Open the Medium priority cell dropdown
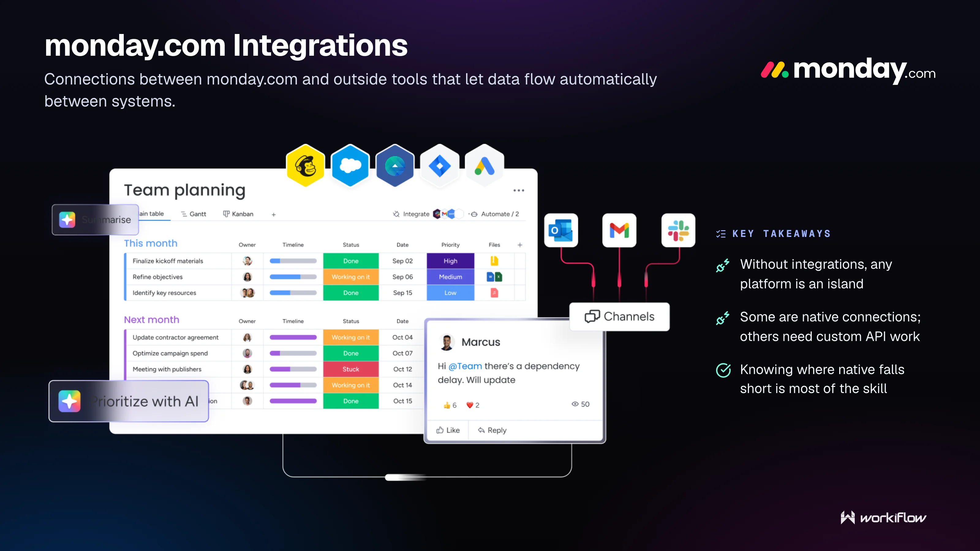Screen dimensions: 980x551 450,277
